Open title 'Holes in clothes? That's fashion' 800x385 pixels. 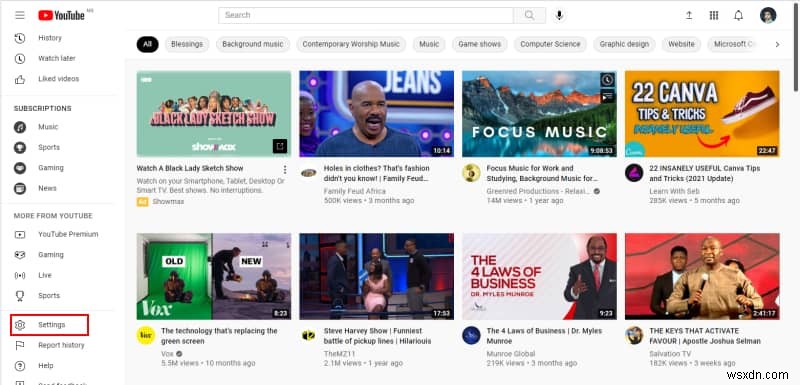(x=377, y=173)
